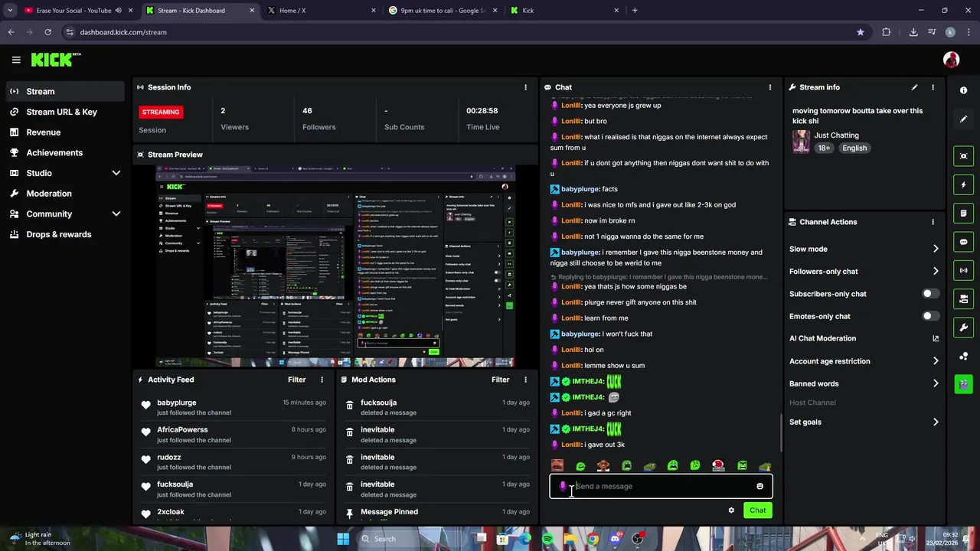
Task: Expand Set goals options
Action: click(936, 422)
